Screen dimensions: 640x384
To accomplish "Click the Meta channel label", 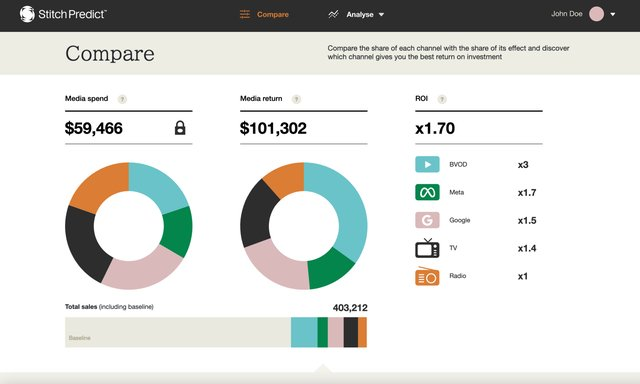I will click(456, 192).
